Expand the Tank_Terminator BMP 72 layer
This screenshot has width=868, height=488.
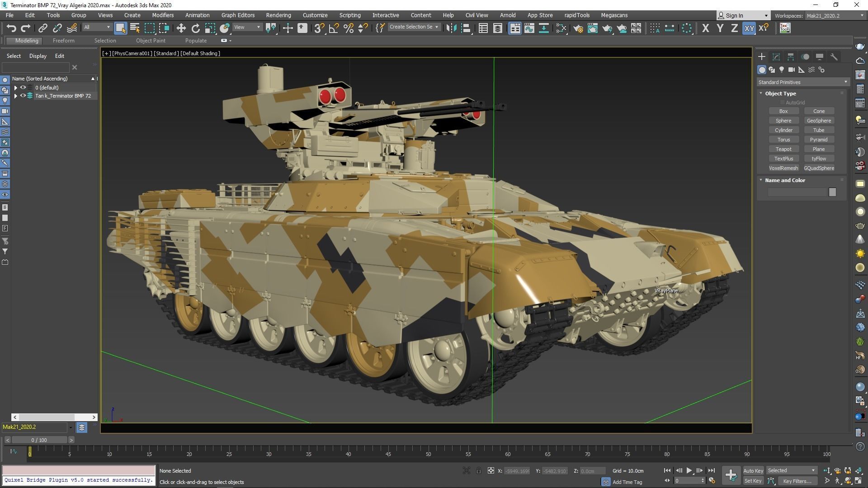click(16, 96)
